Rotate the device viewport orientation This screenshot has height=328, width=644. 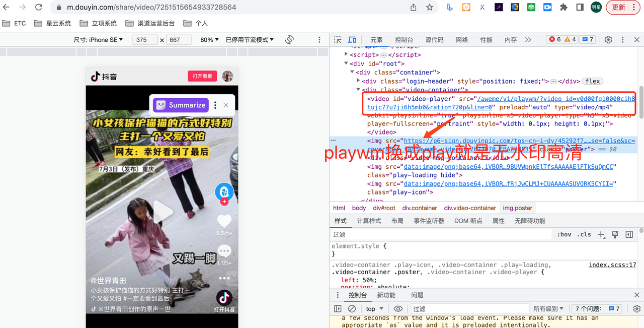pos(289,40)
